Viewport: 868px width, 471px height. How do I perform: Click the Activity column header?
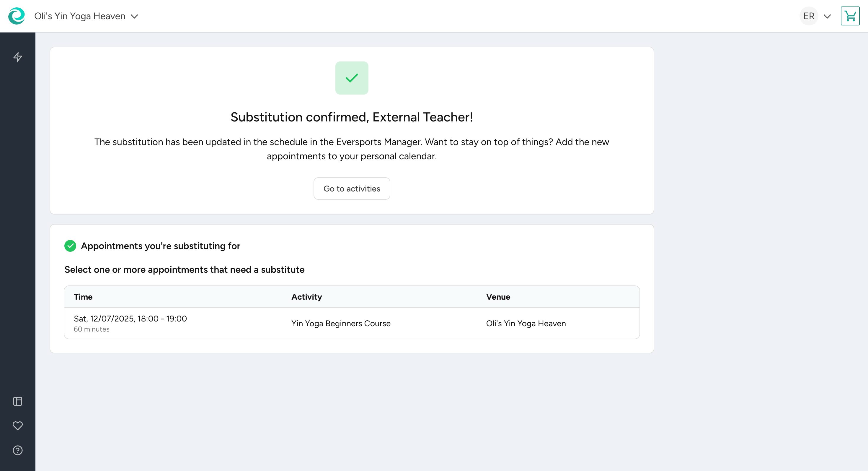coord(307,297)
